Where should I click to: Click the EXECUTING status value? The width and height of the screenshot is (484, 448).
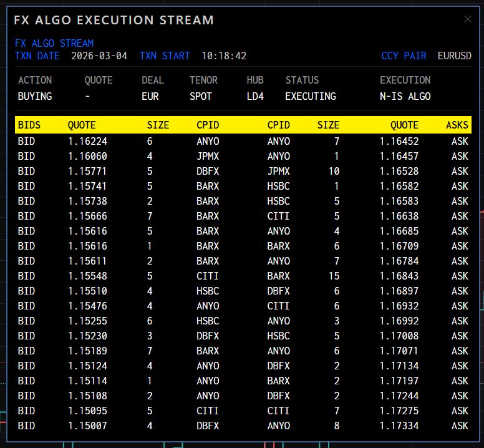[x=310, y=97]
